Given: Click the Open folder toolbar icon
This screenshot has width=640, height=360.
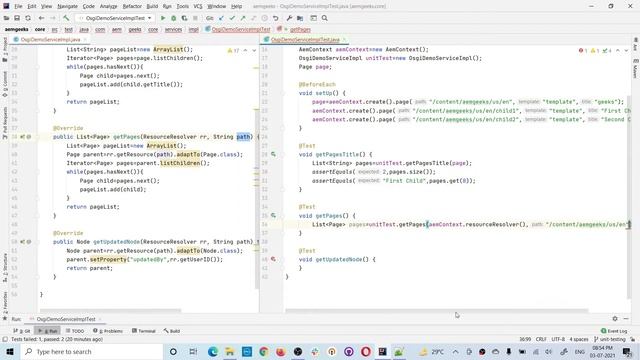Looking at the screenshot, I should click(x=6, y=18).
